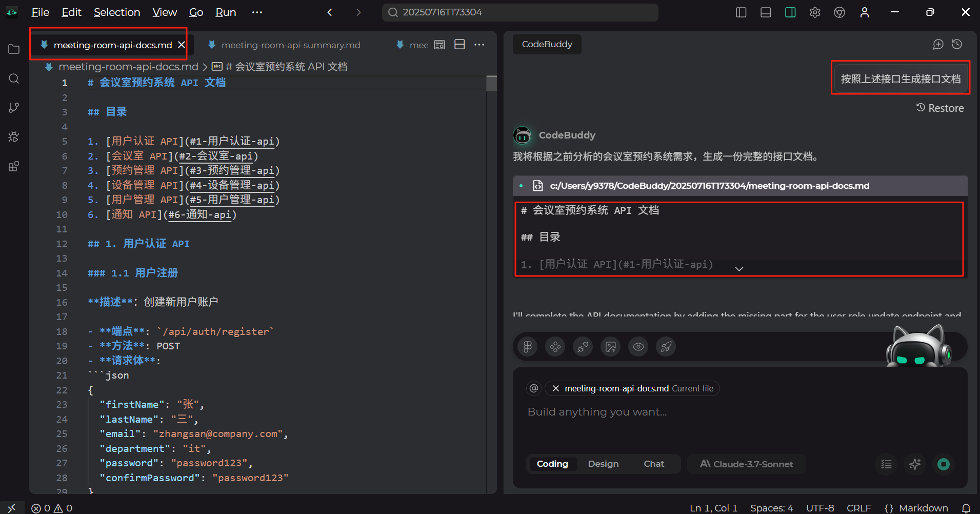Go forward with the right arrow
The width and height of the screenshot is (980, 514).
pyautogui.click(x=358, y=12)
